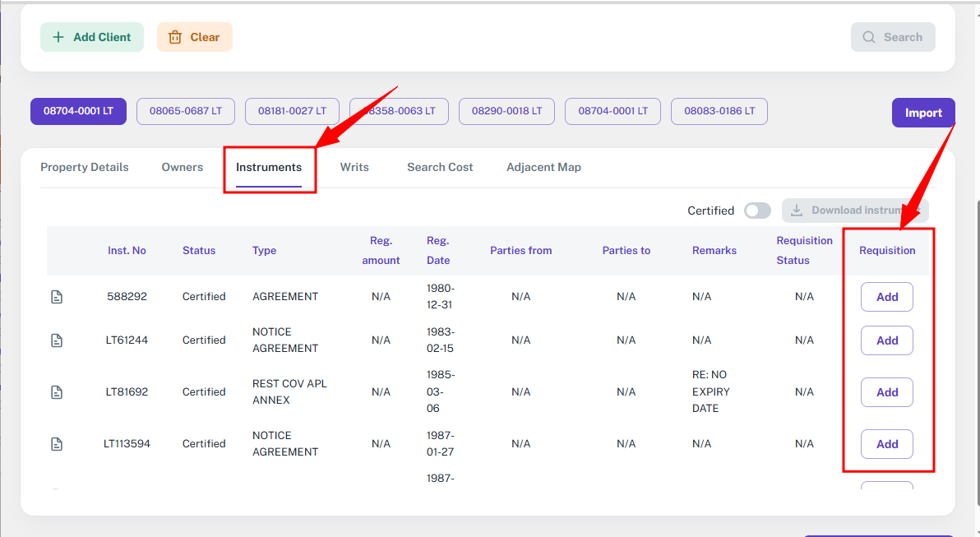
Task: Click document icon in LT81692 row
Action: [57, 392]
